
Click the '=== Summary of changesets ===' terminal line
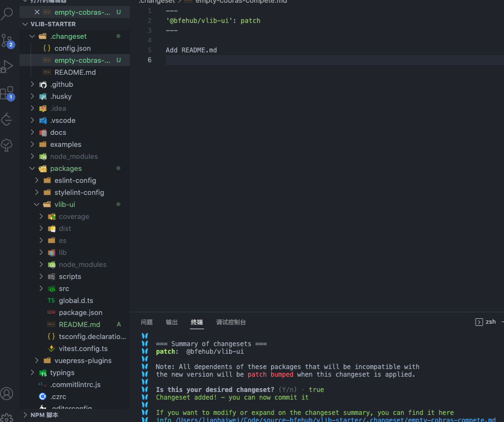(211, 344)
